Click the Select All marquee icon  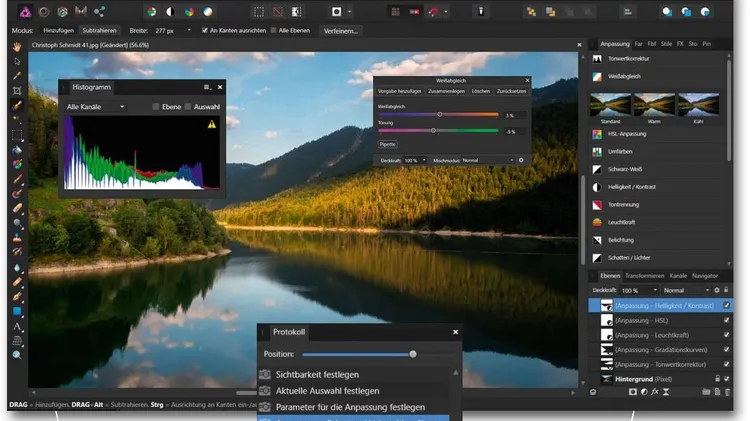click(259, 12)
